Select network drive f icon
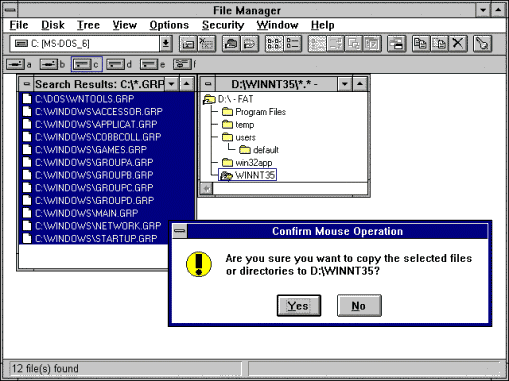This screenshot has height=381, width=509. tap(182, 64)
